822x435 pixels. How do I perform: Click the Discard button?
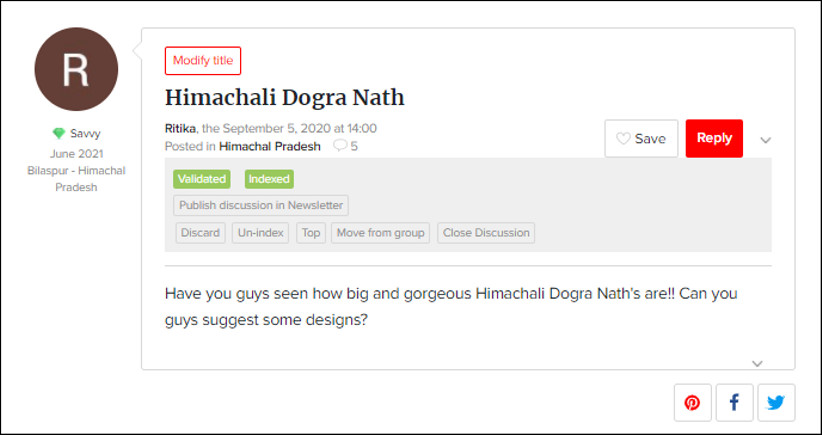pyautogui.click(x=200, y=233)
